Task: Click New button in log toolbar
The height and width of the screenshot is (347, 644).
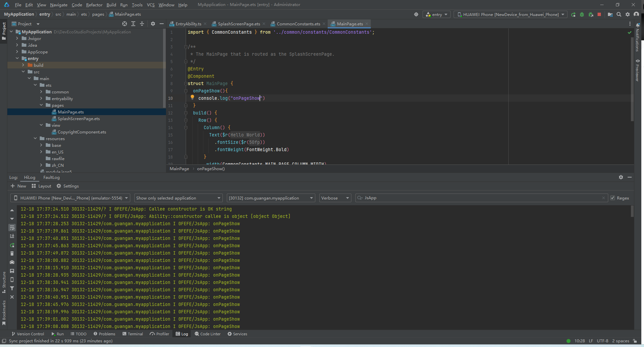Action: point(18,186)
